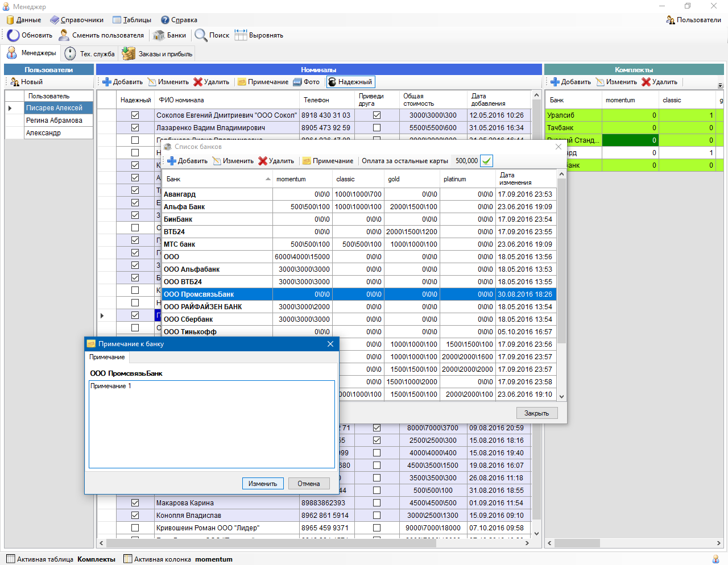Open Банки from the main toolbar

(169, 35)
